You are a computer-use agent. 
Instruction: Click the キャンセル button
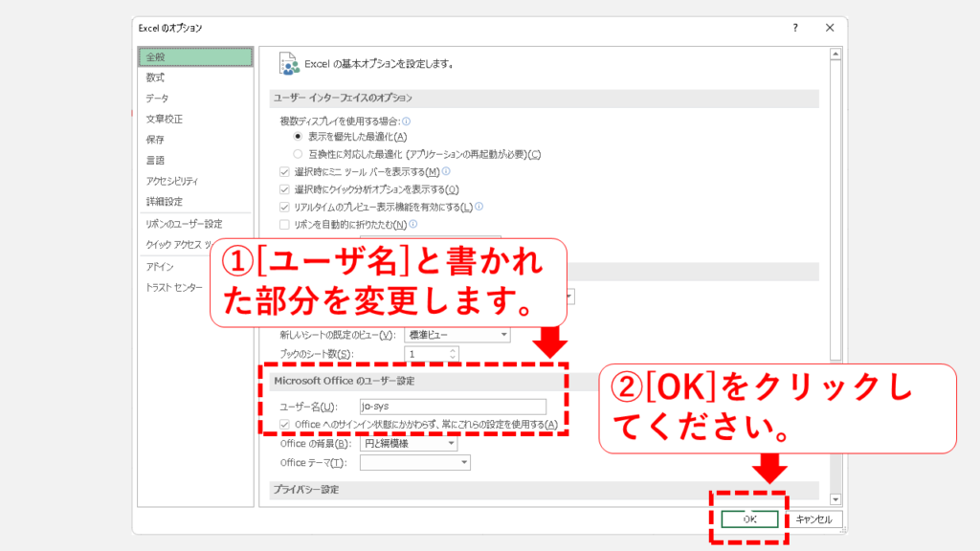(813, 519)
